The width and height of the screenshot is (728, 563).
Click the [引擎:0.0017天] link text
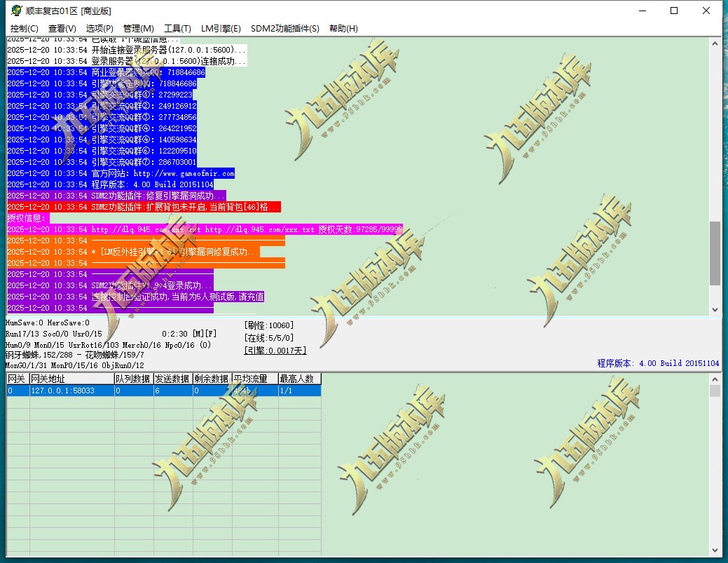point(275,351)
